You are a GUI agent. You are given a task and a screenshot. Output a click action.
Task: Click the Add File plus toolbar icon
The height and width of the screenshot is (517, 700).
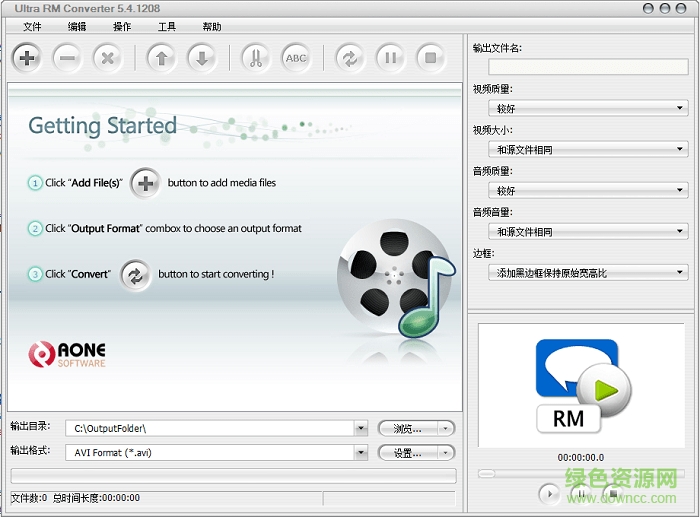click(x=27, y=58)
